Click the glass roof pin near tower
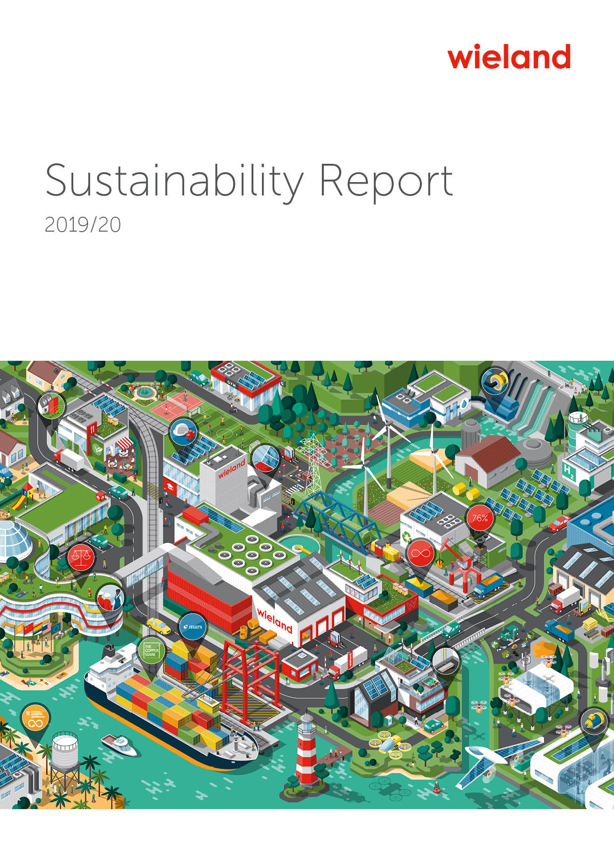614x868 pixels. 266,458
